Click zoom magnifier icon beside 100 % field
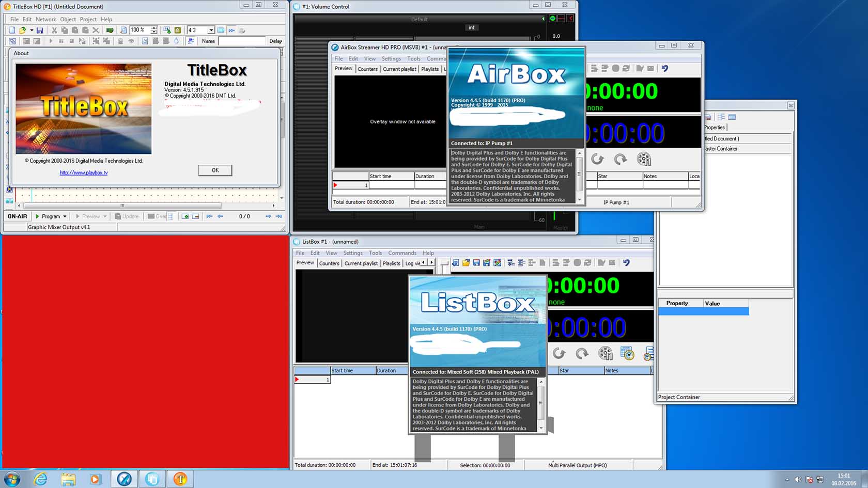The width and height of the screenshot is (868, 488). pyautogui.click(x=123, y=30)
